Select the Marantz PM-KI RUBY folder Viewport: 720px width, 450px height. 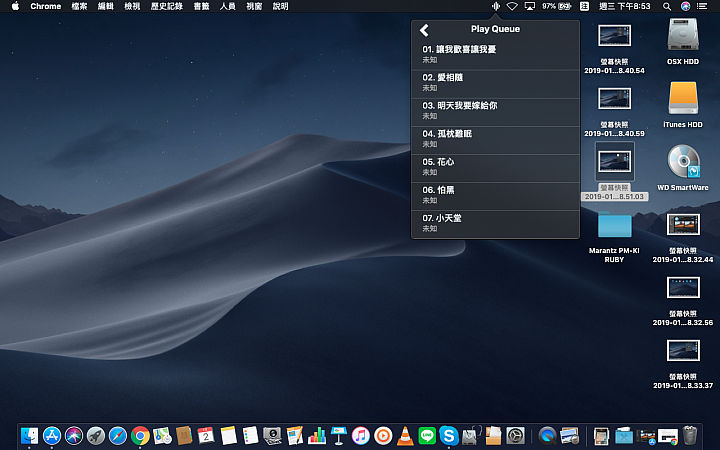pos(614,224)
